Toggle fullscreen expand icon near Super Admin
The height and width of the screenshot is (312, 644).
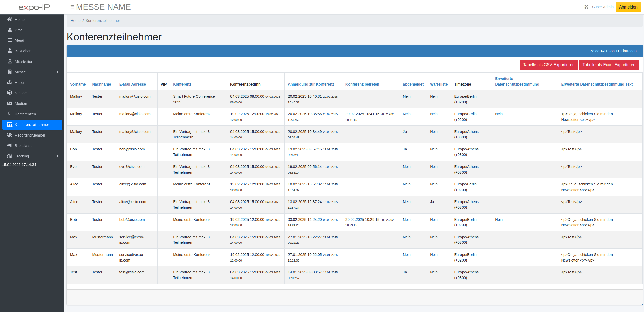coord(586,7)
